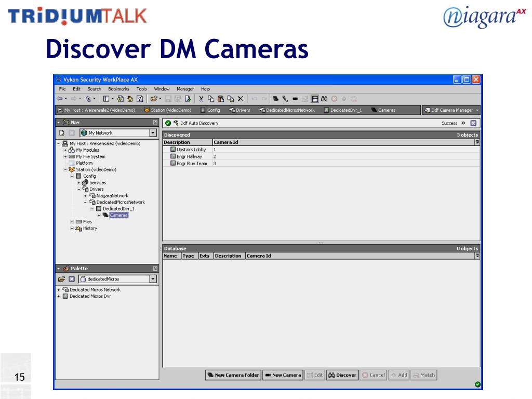Click the status check icon at bottom right
The height and width of the screenshot is (399, 532).
pos(478,384)
